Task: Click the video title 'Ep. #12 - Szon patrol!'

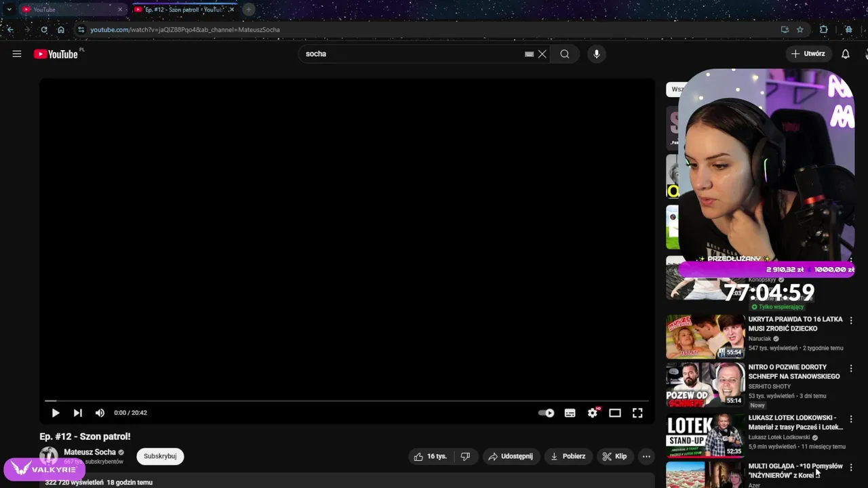Action: (x=85, y=436)
